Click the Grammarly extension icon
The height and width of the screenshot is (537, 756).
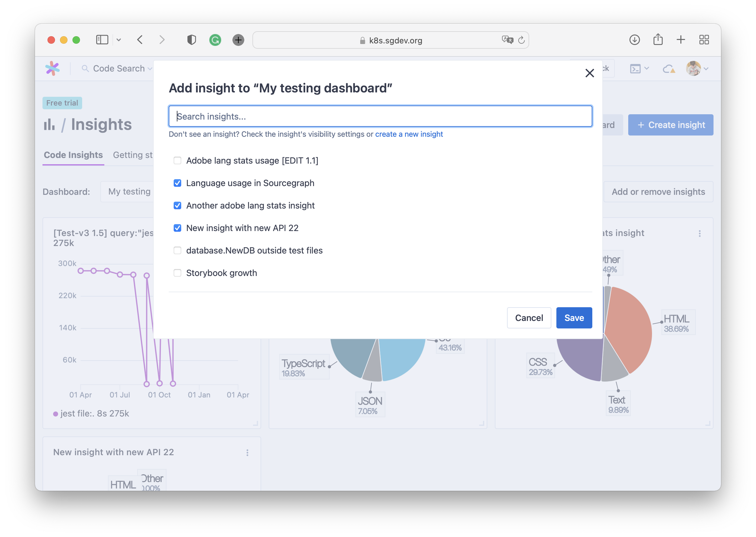pyautogui.click(x=215, y=40)
